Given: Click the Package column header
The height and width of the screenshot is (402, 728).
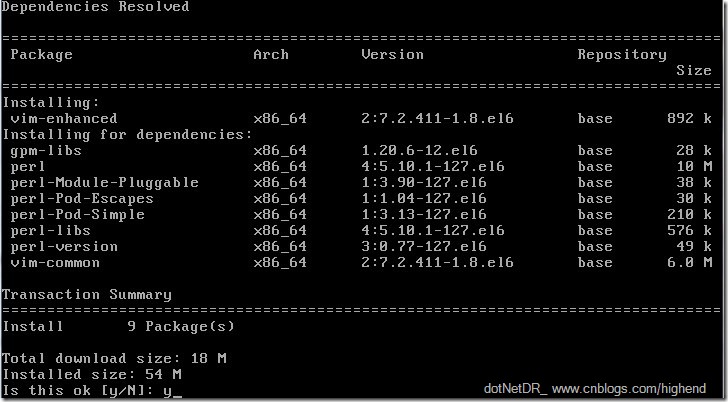Looking at the screenshot, I should click(41, 55).
